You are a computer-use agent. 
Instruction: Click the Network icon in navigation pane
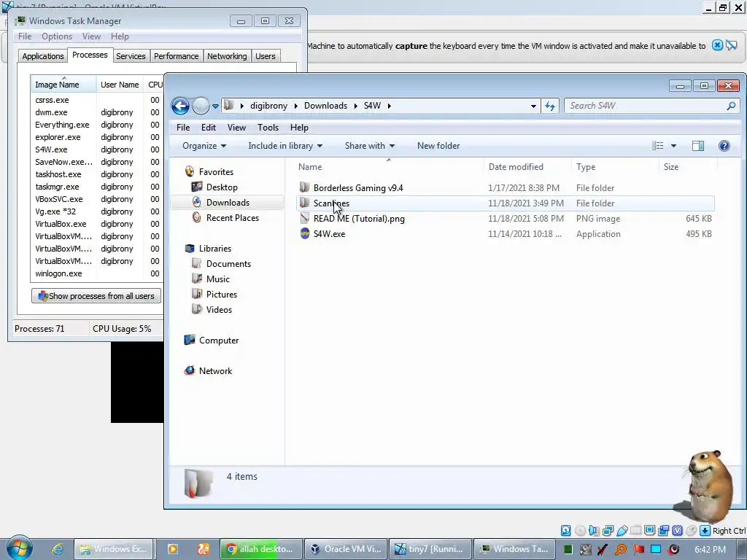pyautogui.click(x=190, y=370)
